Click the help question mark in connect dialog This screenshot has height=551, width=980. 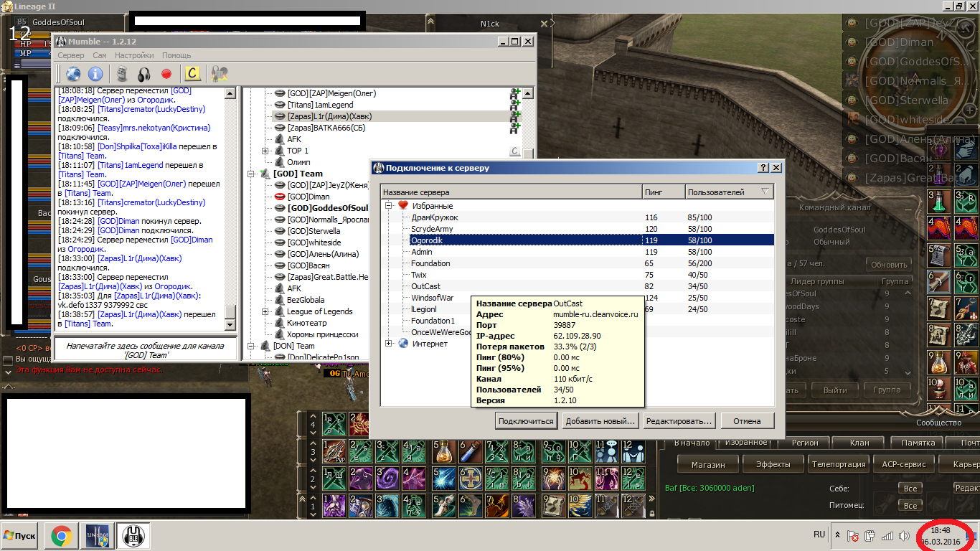pyautogui.click(x=763, y=168)
